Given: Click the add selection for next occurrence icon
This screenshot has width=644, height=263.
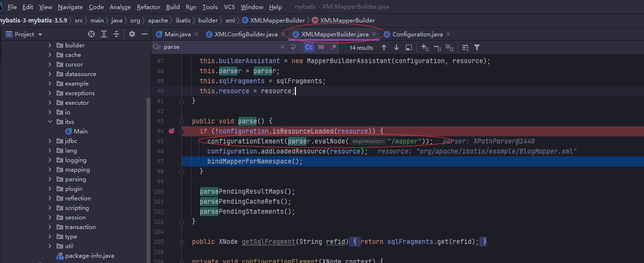Looking at the screenshot, I should pyautogui.click(x=425, y=47).
